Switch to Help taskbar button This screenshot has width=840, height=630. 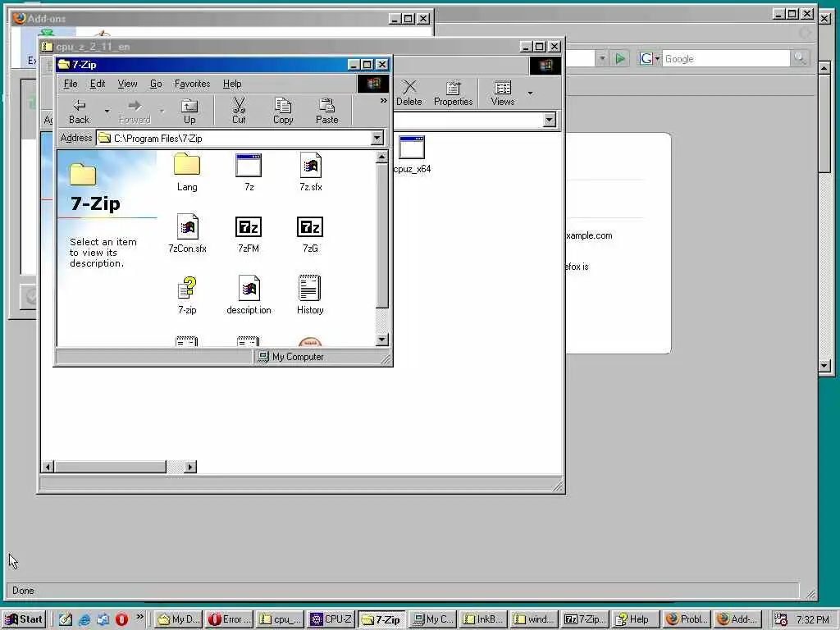(x=636, y=619)
